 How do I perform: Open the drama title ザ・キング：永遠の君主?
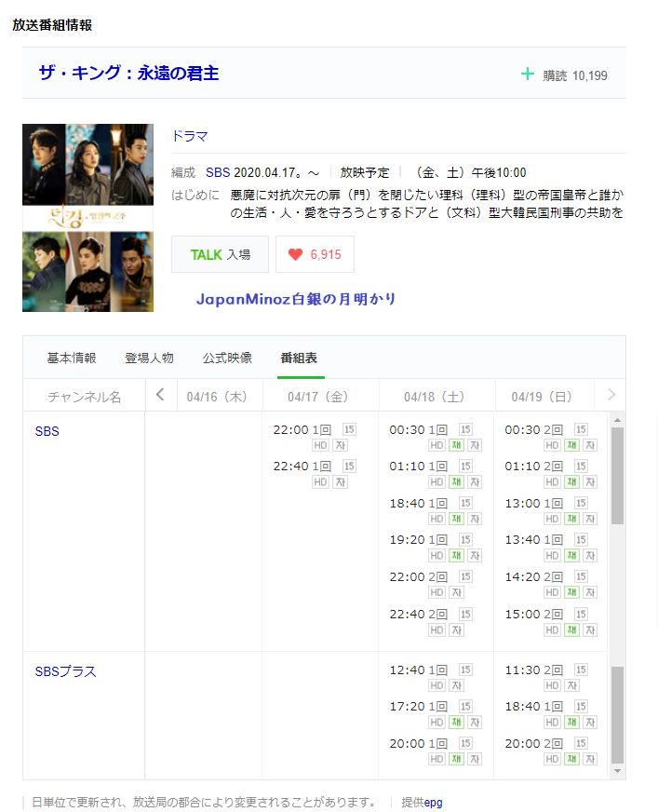click(x=129, y=73)
